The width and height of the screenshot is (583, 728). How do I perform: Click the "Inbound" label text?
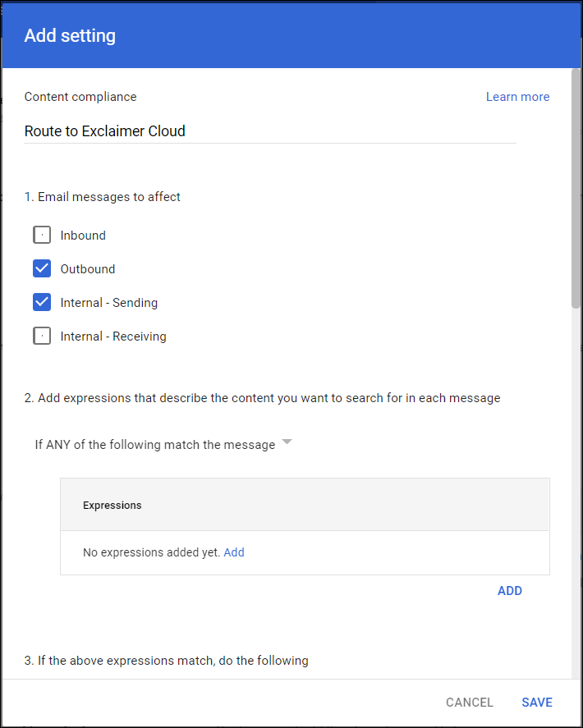pos(83,236)
